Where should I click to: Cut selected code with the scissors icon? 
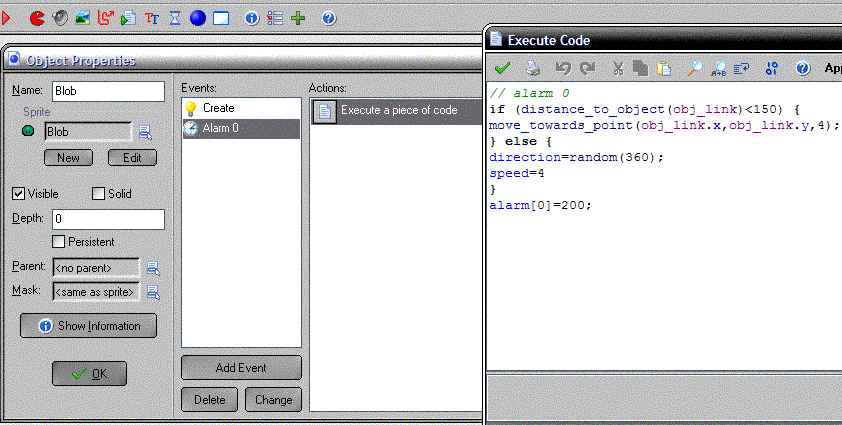tap(618, 68)
